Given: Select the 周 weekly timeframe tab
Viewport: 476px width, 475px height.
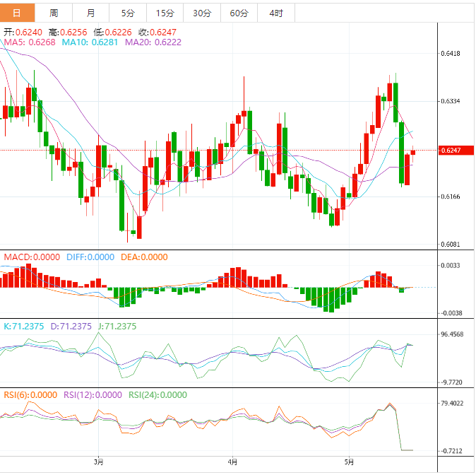Looking at the screenshot, I should [x=54, y=13].
